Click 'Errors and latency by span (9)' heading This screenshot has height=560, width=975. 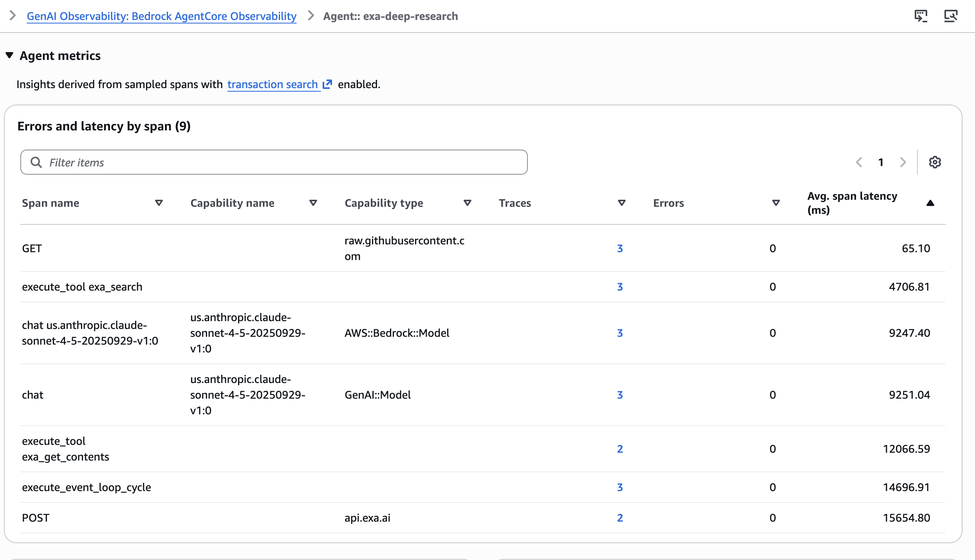104,126
